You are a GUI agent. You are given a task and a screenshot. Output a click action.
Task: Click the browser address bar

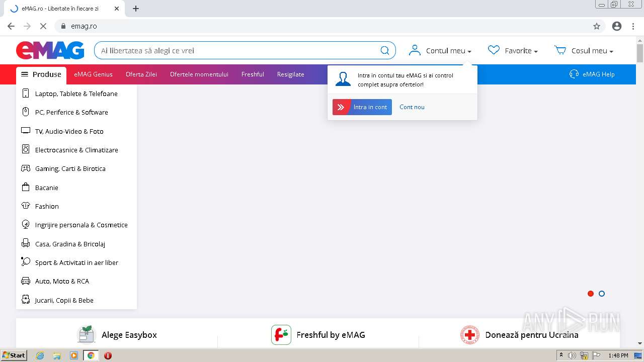(x=322, y=26)
